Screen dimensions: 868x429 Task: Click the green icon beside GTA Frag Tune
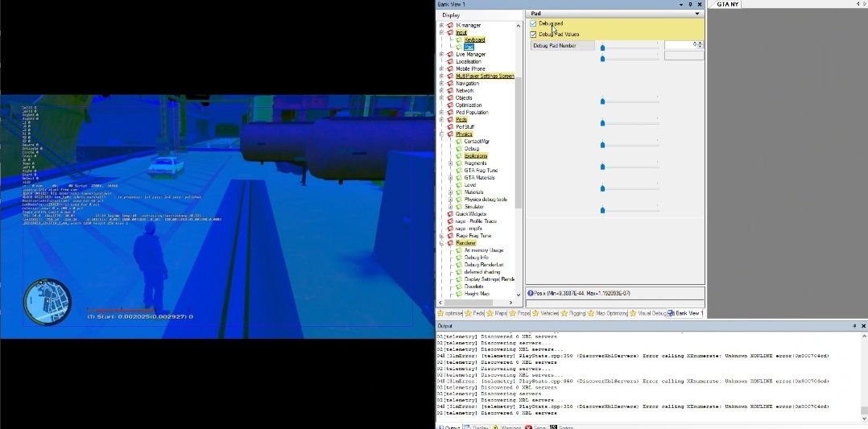tap(459, 171)
